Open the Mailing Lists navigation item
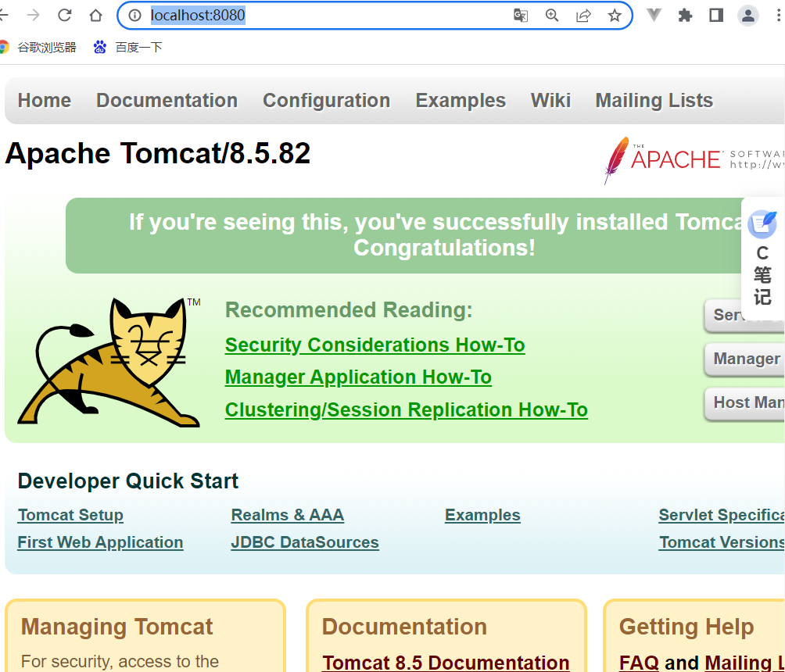The image size is (785, 672). (654, 101)
